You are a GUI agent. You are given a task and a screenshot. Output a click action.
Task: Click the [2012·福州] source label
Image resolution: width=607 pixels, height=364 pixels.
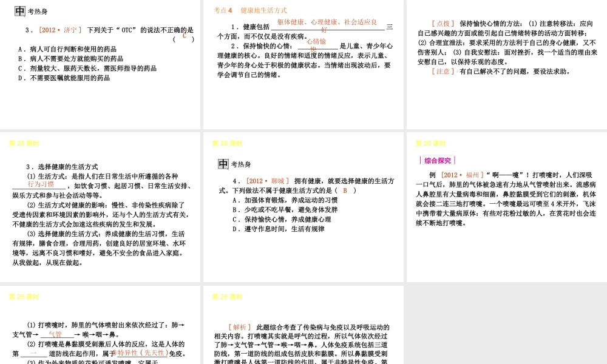click(x=462, y=175)
